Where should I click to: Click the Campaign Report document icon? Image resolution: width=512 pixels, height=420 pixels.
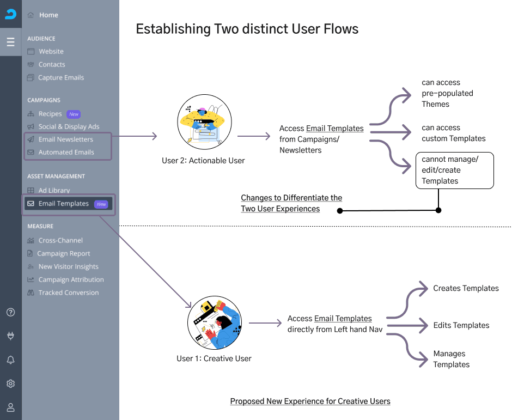pos(30,253)
